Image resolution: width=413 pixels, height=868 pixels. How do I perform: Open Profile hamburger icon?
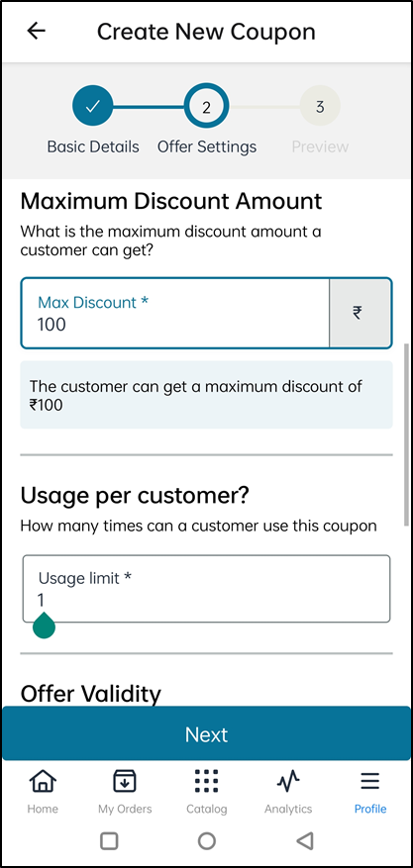[x=369, y=781]
